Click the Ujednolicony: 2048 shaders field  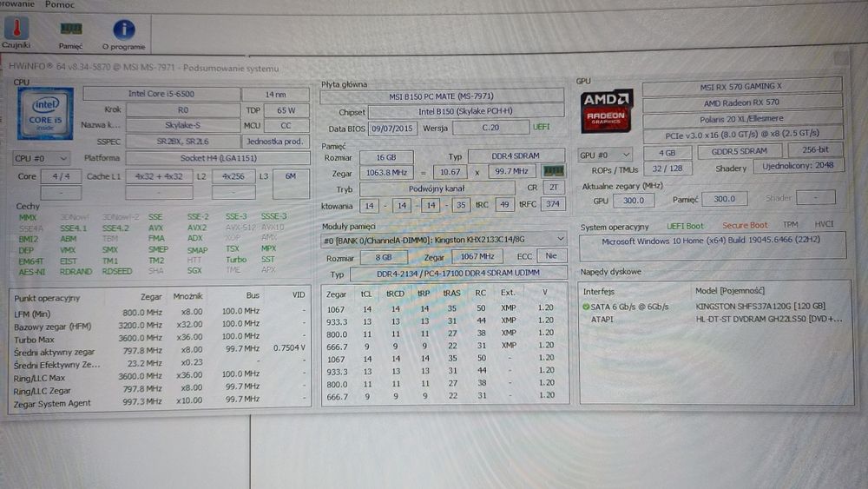point(798,166)
